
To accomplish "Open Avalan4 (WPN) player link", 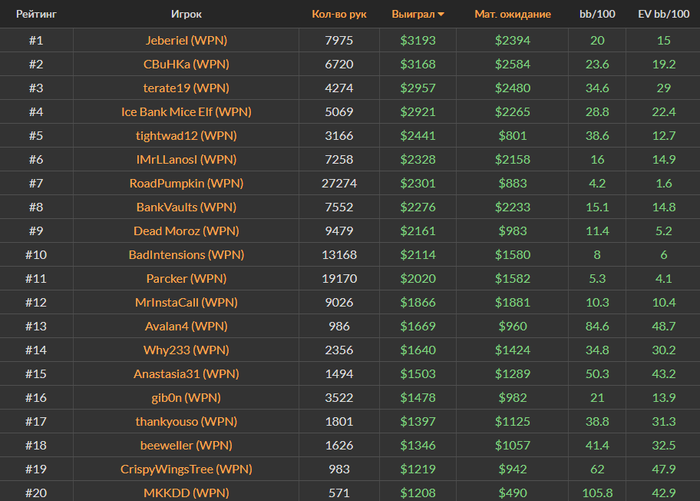I will (x=186, y=326).
